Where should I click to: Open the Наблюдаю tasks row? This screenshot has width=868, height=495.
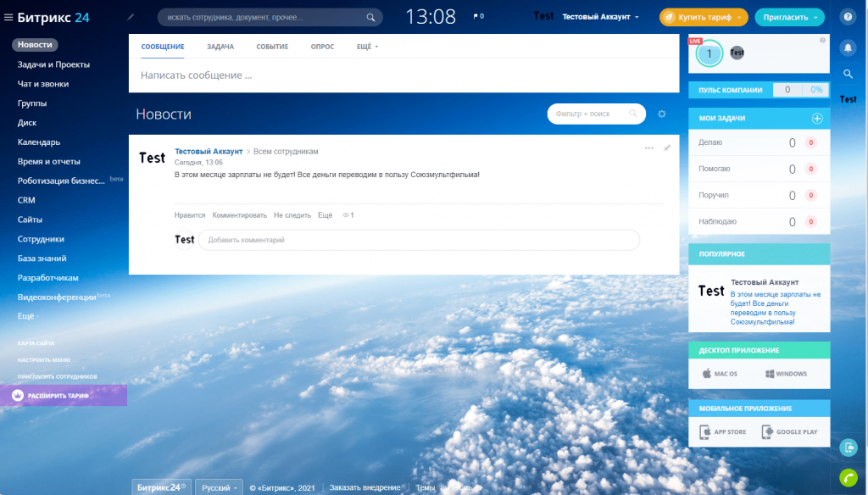[x=759, y=221]
